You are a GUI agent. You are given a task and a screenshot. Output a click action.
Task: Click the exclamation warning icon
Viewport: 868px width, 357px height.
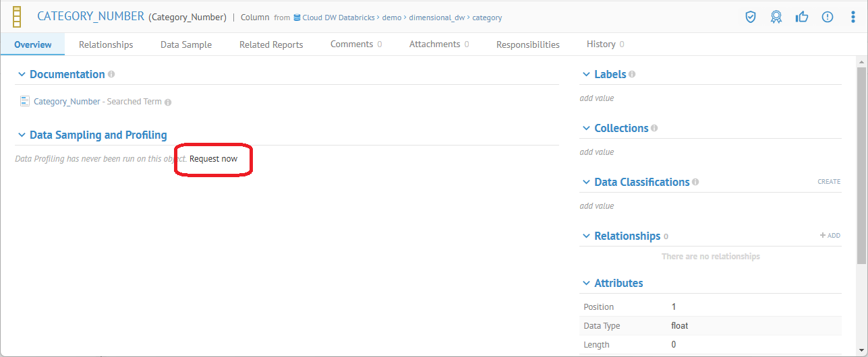(x=827, y=17)
